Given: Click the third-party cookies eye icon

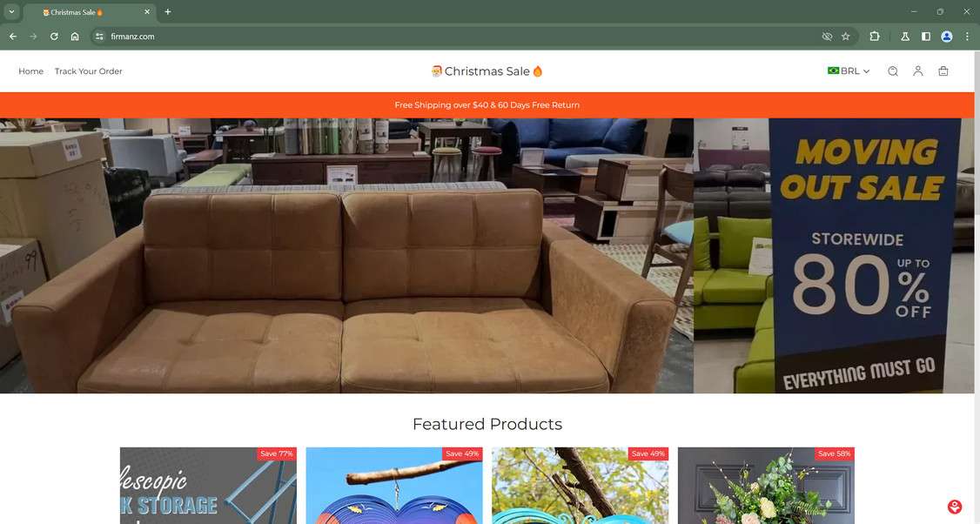Looking at the screenshot, I should [x=827, y=37].
